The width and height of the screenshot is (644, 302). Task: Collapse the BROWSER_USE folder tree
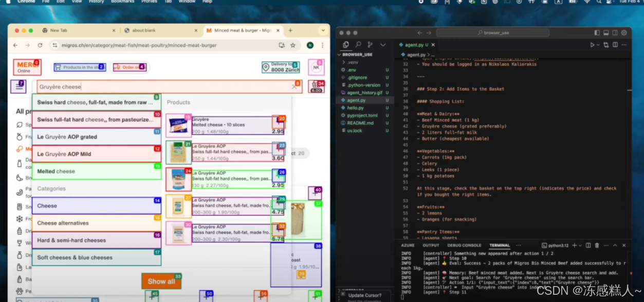pyautogui.click(x=357, y=54)
